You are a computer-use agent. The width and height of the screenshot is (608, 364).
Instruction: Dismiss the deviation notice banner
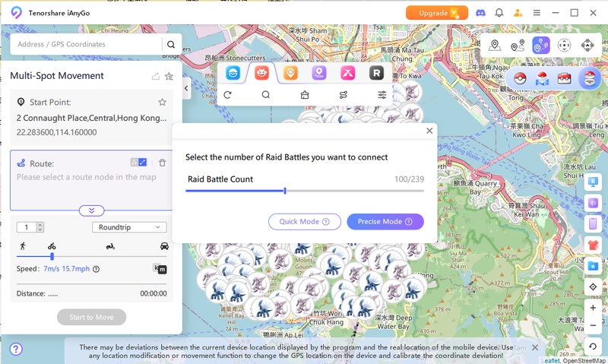535,347
